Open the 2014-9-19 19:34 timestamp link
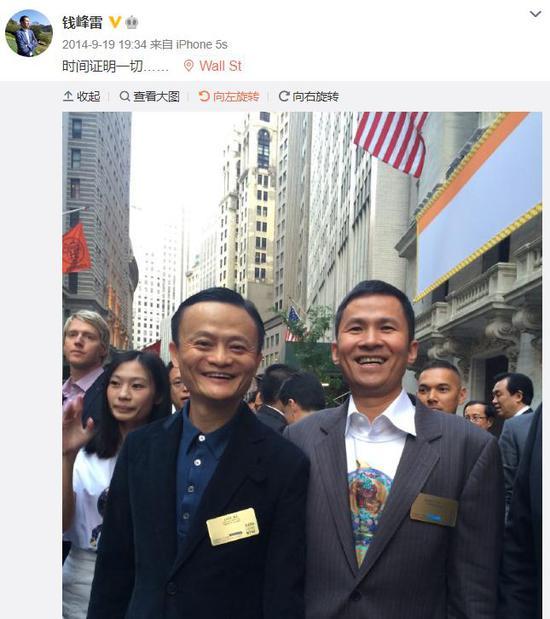550x619 pixels. [104, 45]
